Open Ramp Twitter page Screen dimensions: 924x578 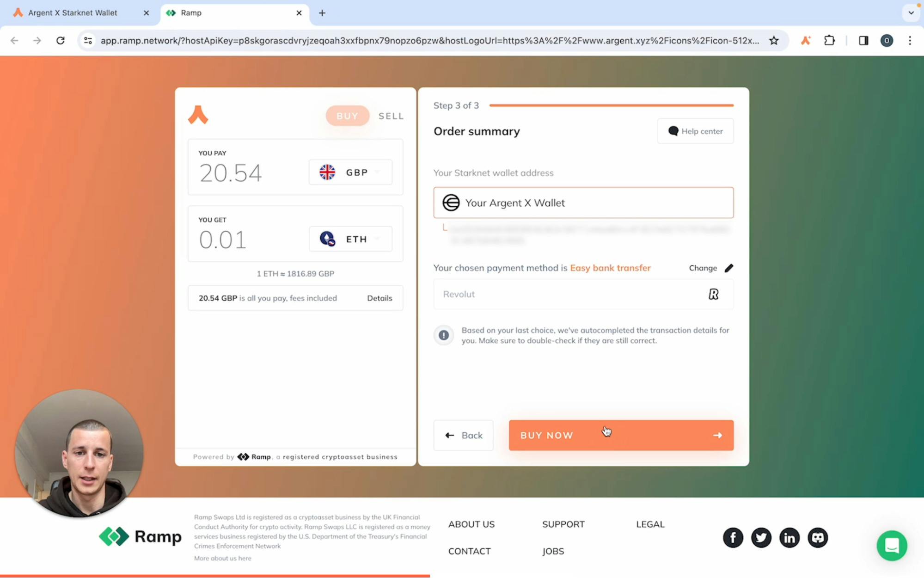(761, 537)
